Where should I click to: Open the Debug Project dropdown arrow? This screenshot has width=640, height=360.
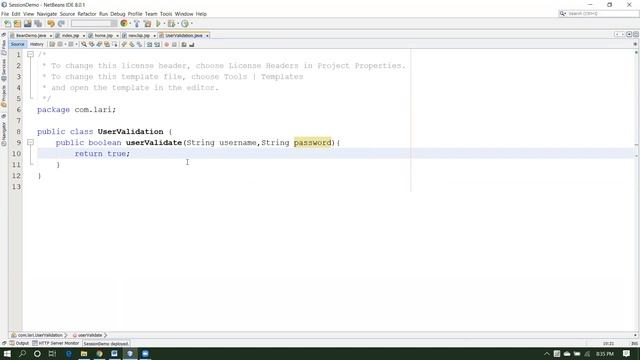click(178, 24)
